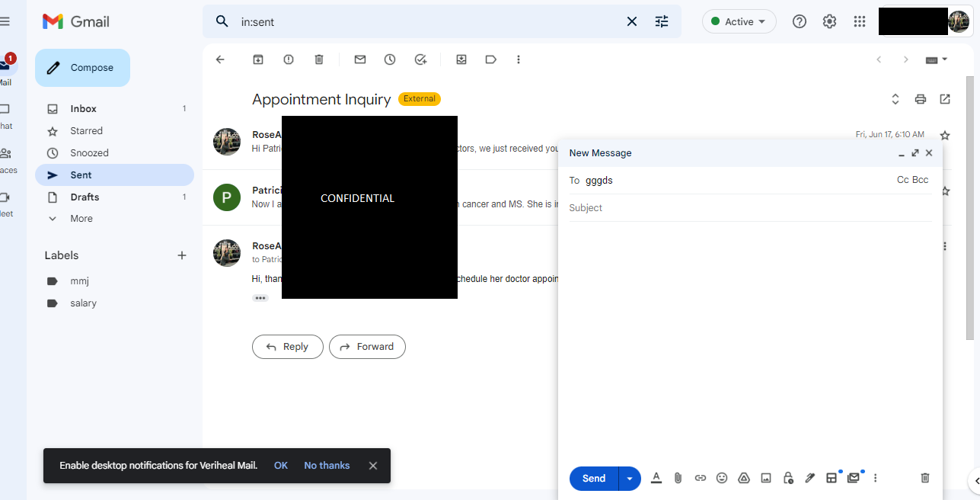
Task: Toggle multi-send mode icon
Action: (x=854, y=478)
